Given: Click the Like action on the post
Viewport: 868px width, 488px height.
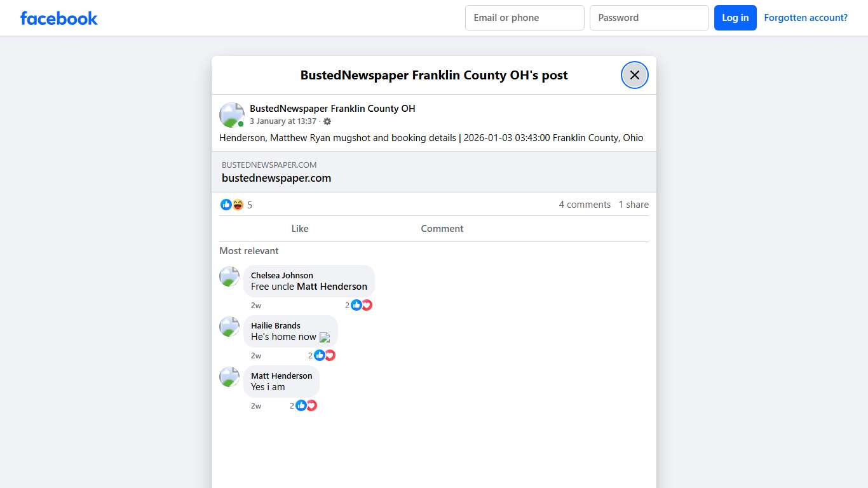Looking at the screenshot, I should (299, 229).
